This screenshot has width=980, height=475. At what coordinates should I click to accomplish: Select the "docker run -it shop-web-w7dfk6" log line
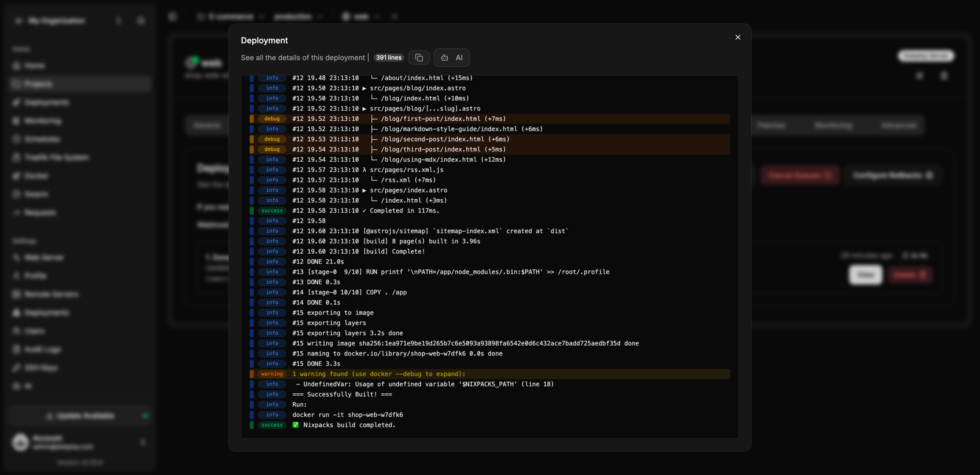pos(490,415)
